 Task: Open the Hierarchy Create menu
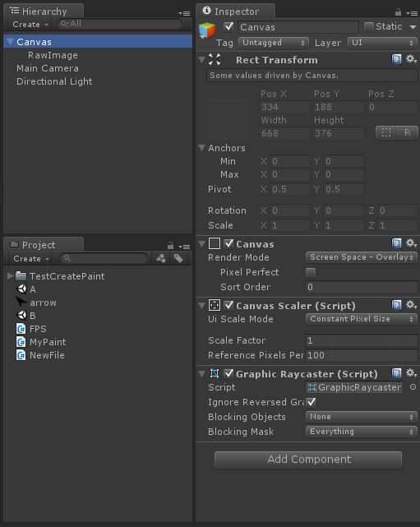click(30, 24)
